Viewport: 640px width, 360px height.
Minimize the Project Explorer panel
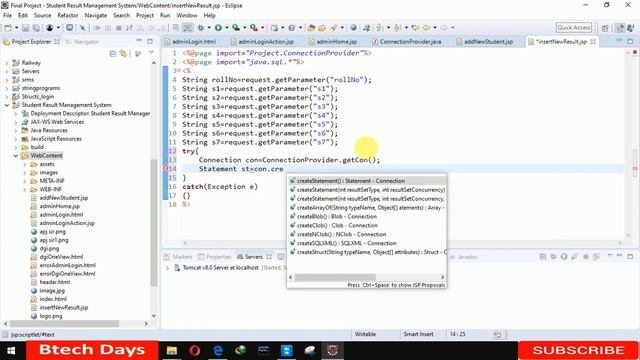(139, 41)
